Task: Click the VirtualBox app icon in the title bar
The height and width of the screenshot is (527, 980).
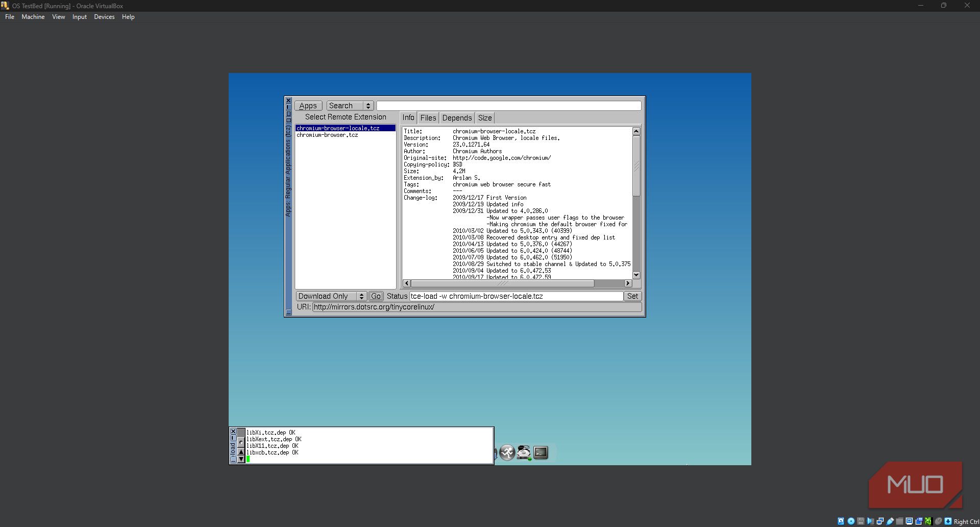Action: pos(5,6)
